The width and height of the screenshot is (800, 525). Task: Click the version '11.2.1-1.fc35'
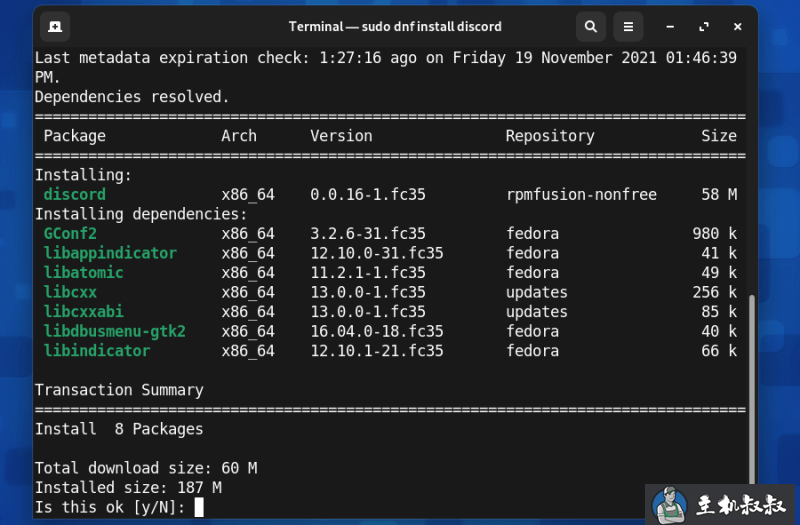[x=368, y=272]
